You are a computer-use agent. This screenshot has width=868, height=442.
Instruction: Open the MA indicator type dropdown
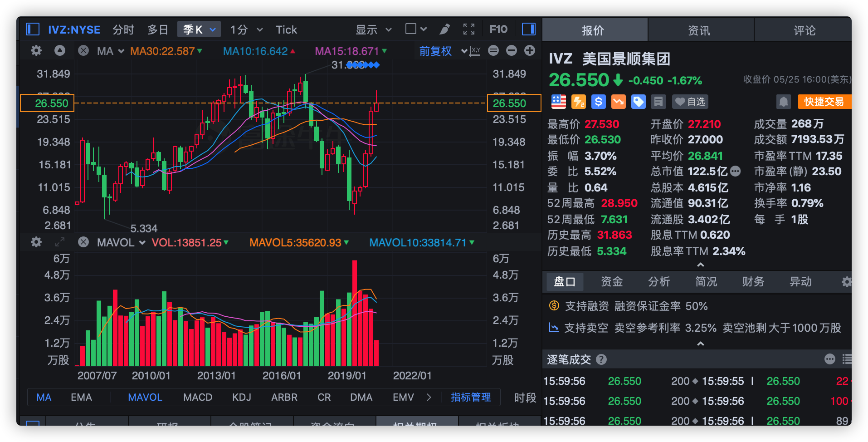coord(111,51)
